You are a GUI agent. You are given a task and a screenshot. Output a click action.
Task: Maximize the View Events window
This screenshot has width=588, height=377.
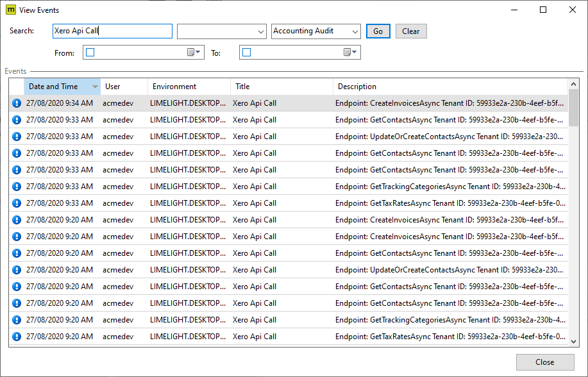click(x=543, y=10)
